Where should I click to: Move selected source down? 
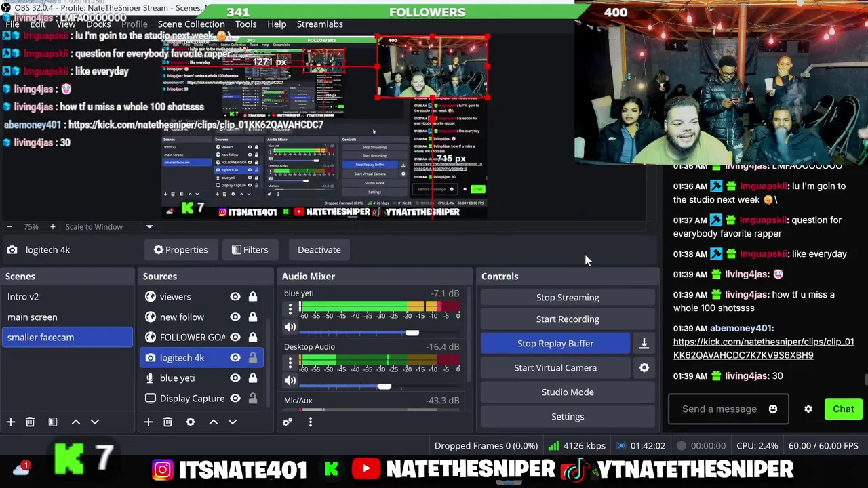pos(233,422)
